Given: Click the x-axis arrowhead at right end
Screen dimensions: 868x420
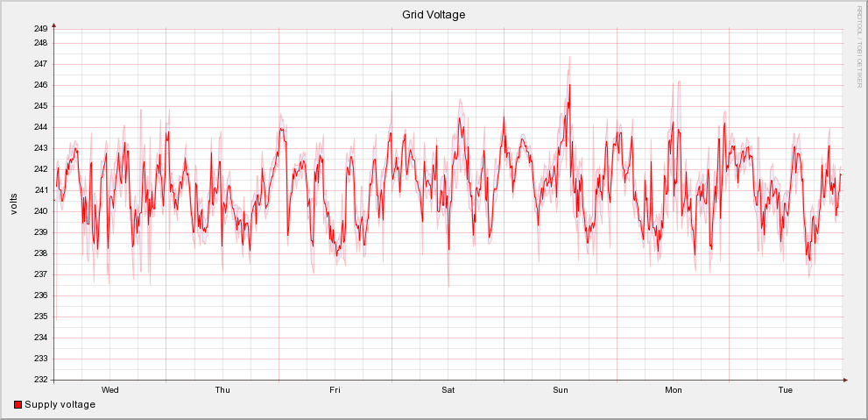Looking at the screenshot, I should point(845,380).
